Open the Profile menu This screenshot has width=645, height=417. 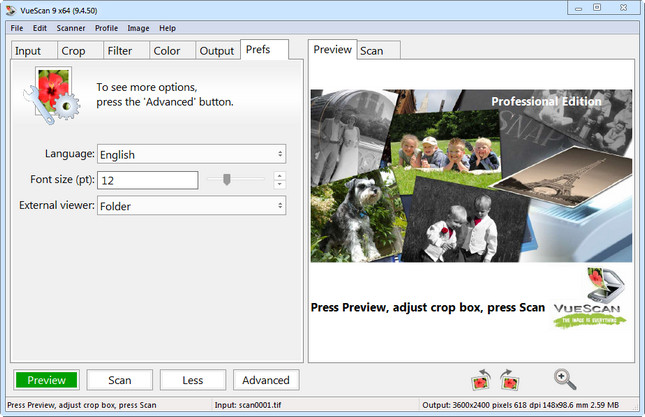pos(106,28)
